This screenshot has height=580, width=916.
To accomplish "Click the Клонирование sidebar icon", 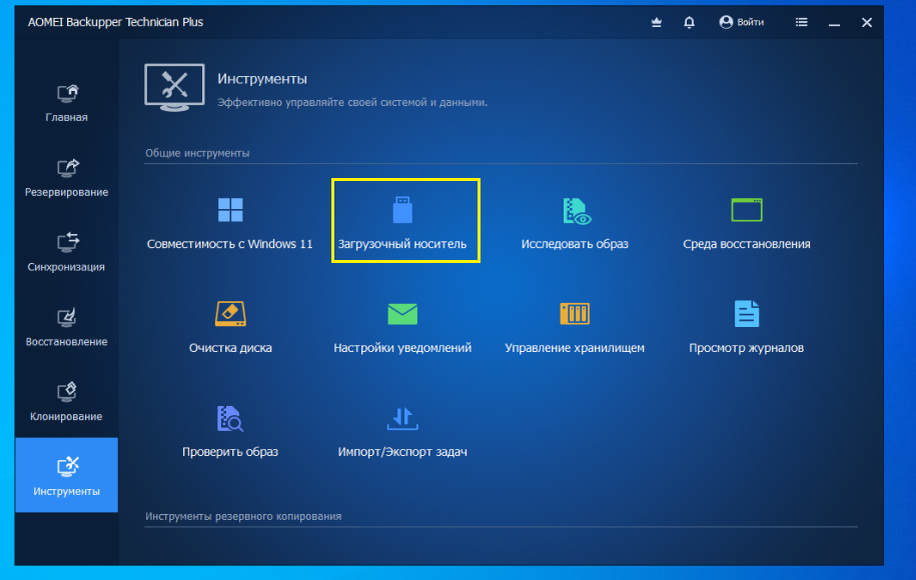I will [67, 392].
